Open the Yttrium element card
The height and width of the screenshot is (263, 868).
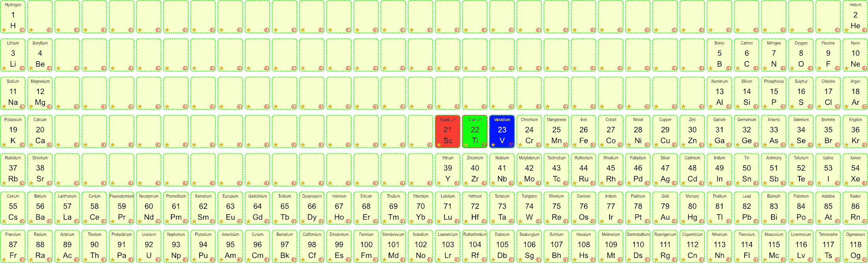click(448, 170)
